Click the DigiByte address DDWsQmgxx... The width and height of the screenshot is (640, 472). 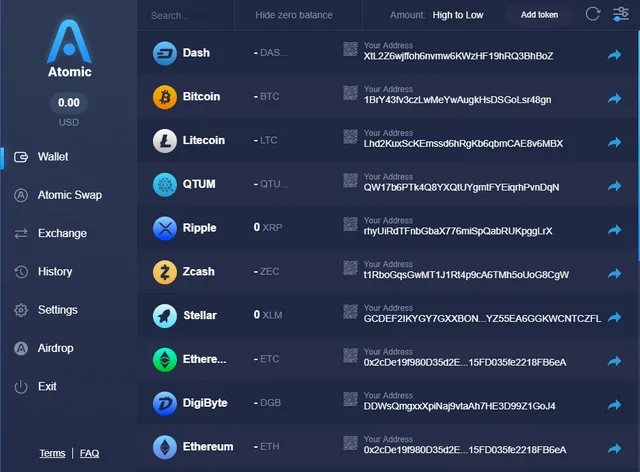[460, 406]
